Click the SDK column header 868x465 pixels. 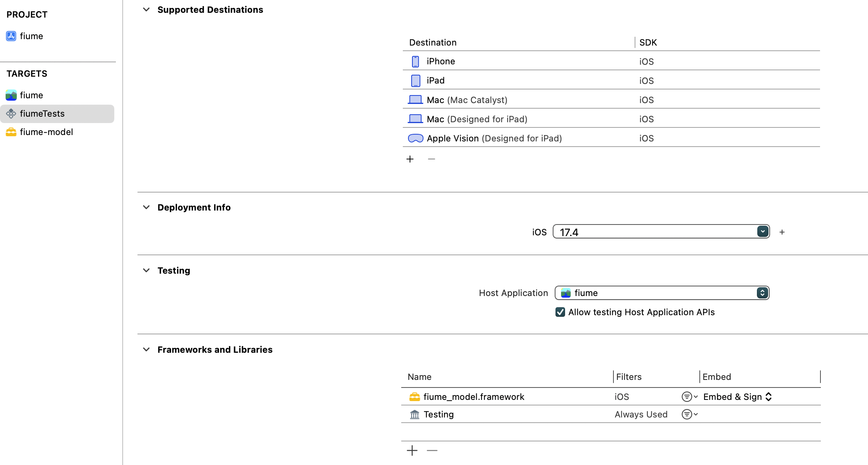point(648,42)
